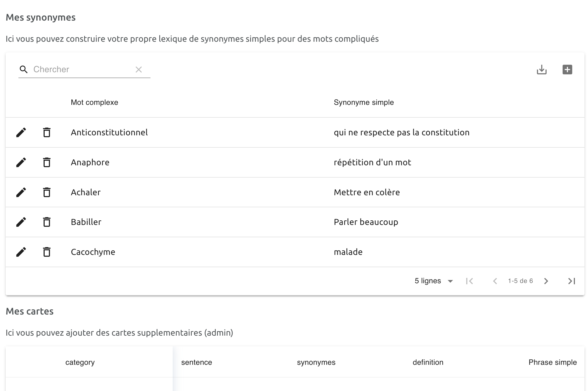Delete the Cacochyme row
588x391 pixels.
[x=47, y=252]
